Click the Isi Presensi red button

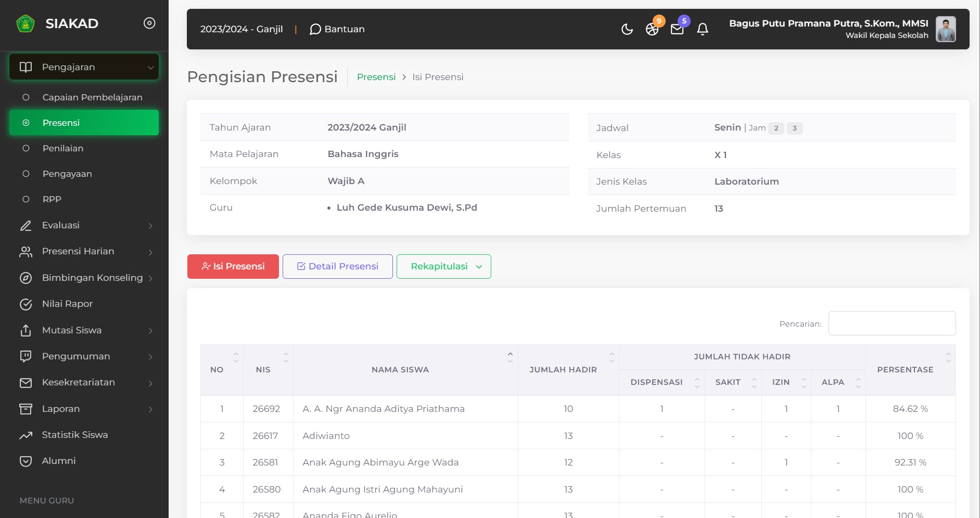pyautogui.click(x=233, y=266)
